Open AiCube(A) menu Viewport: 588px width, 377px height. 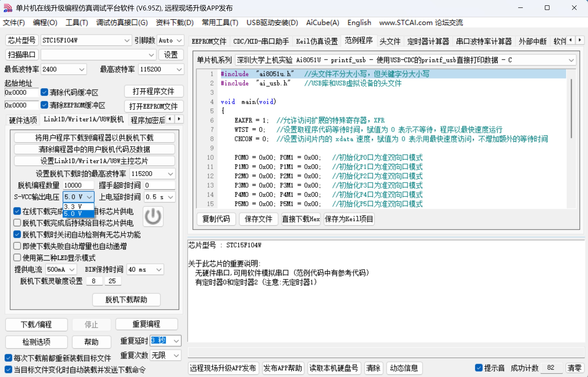(322, 23)
